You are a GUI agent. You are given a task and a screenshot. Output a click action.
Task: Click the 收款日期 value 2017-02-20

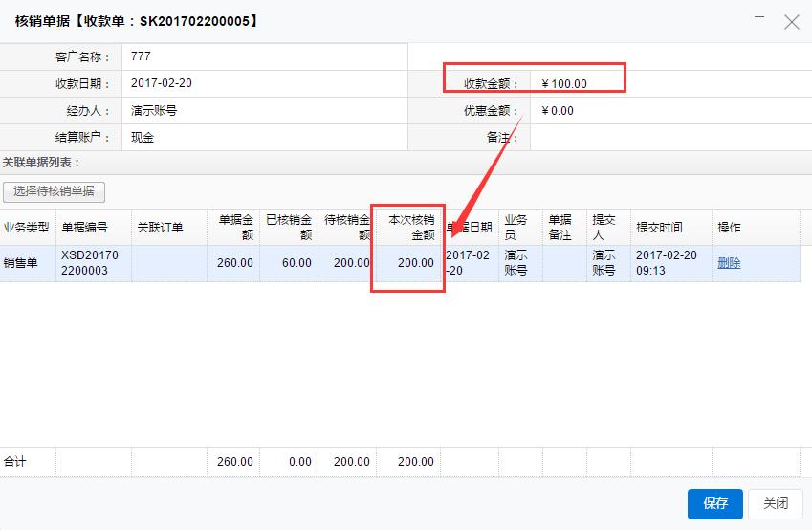(x=162, y=83)
